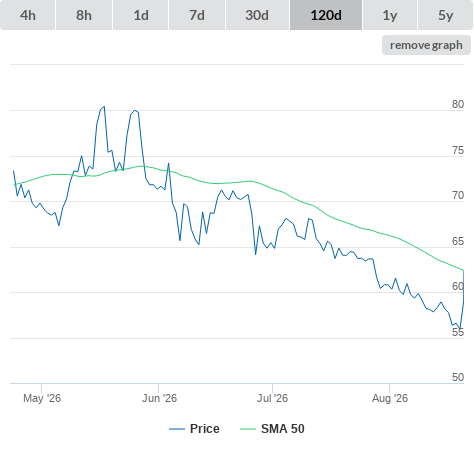
Task: Click the Jul '26 axis label
Action: (x=272, y=398)
